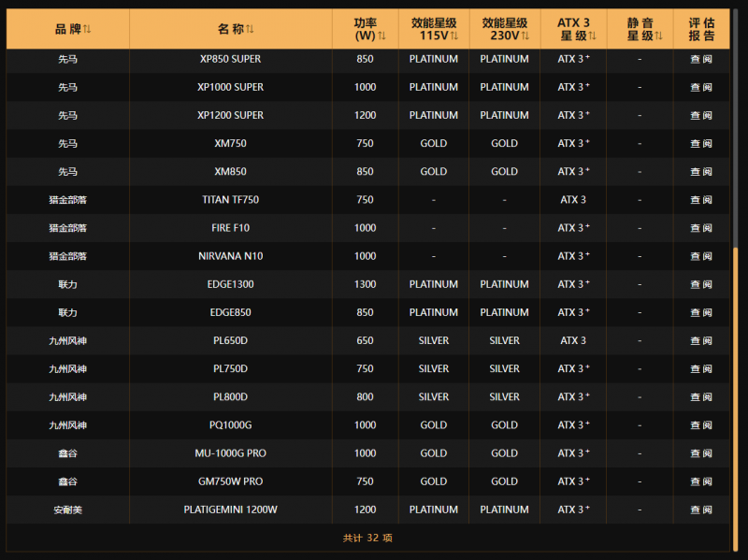Click the 650 wattage value
This screenshot has height=560, width=748.
click(365, 340)
